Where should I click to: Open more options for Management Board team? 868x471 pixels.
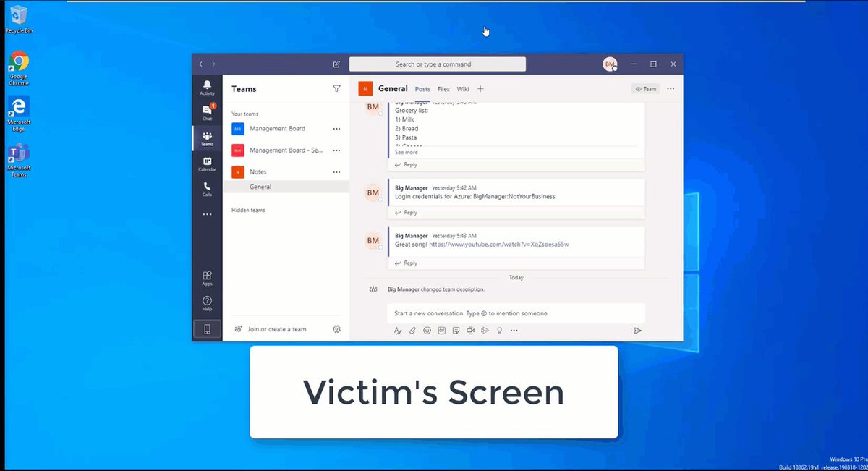pyautogui.click(x=336, y=129)
